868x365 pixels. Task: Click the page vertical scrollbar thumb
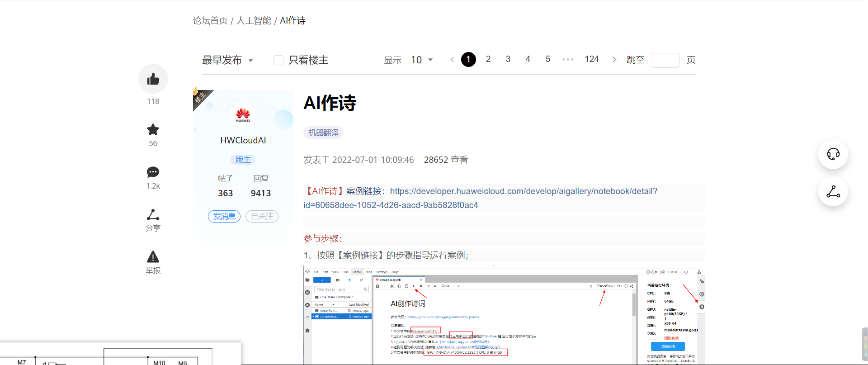865,344
